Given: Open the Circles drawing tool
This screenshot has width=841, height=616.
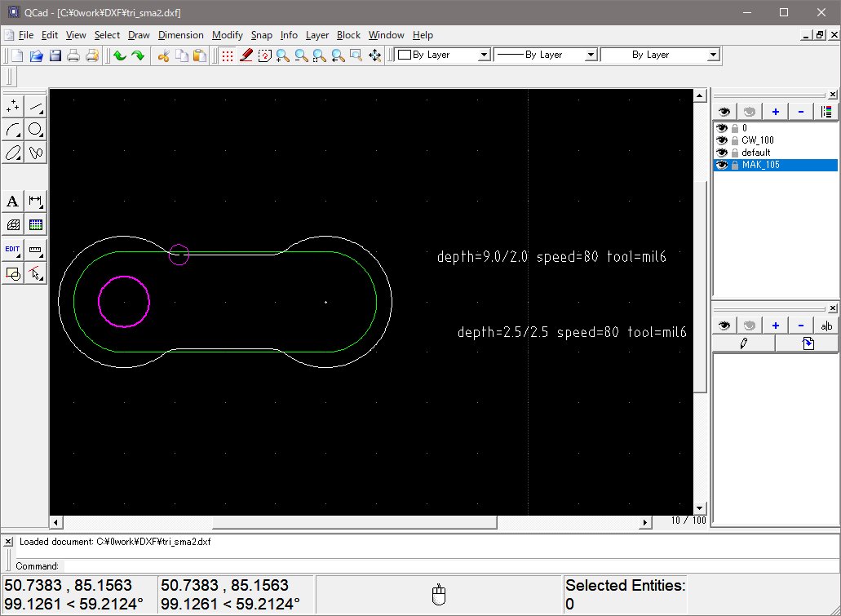Looking at the screenshot, I should [36, 130].
